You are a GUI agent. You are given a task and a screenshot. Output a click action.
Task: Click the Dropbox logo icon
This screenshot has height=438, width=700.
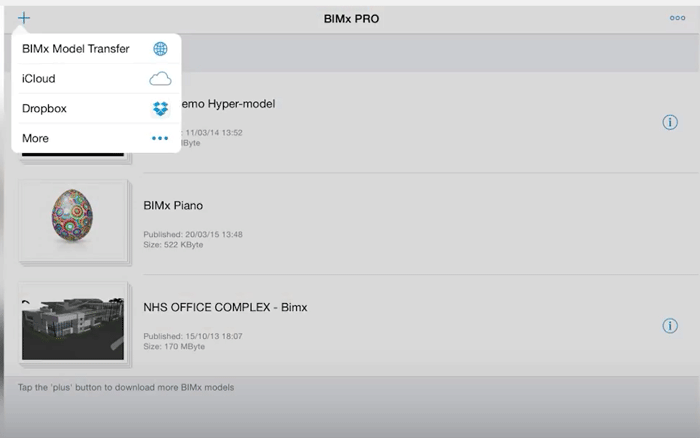[160, 109]
